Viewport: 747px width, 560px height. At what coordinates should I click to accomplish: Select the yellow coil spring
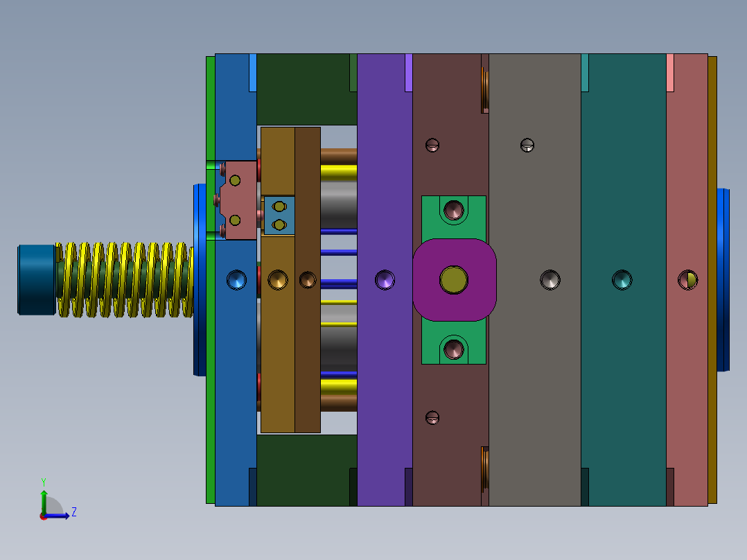(x=125, y=280)
